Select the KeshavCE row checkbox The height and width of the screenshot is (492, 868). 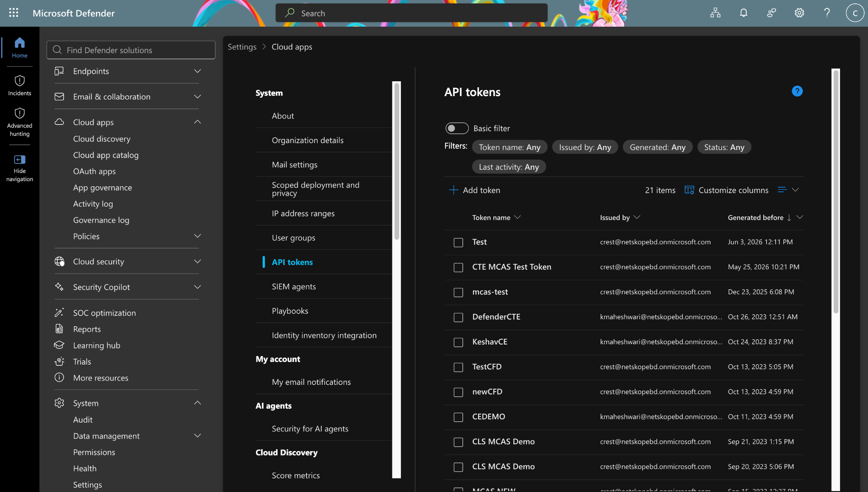click(458, 342)
